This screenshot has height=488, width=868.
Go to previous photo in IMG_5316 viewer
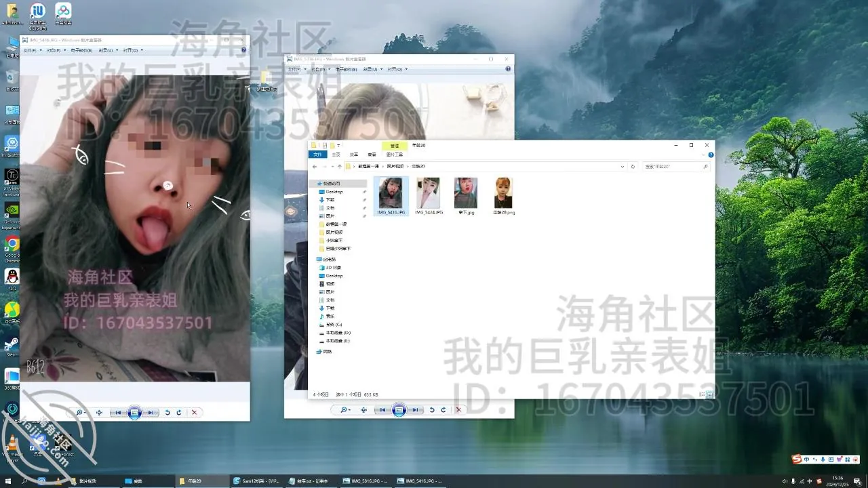coord(382,409)
